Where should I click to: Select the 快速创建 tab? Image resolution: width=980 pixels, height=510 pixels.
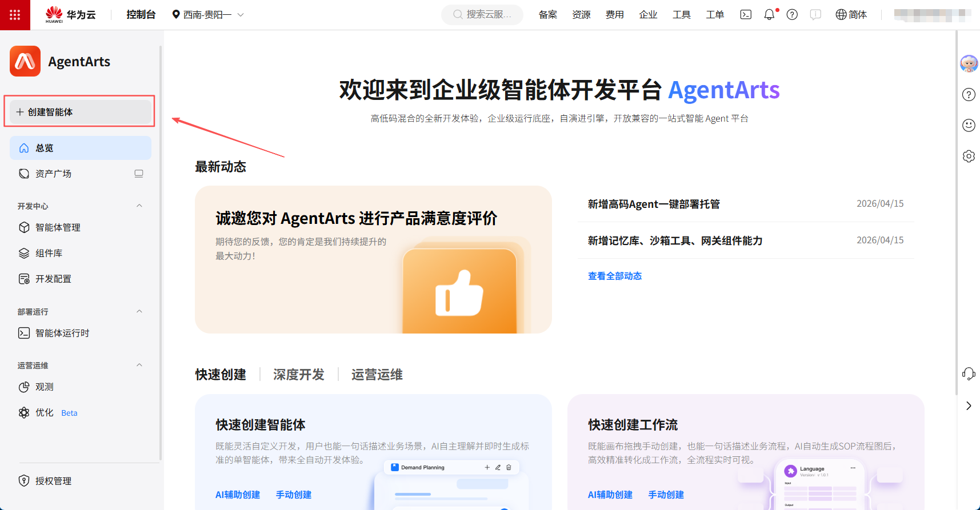[x=221, y=375]
